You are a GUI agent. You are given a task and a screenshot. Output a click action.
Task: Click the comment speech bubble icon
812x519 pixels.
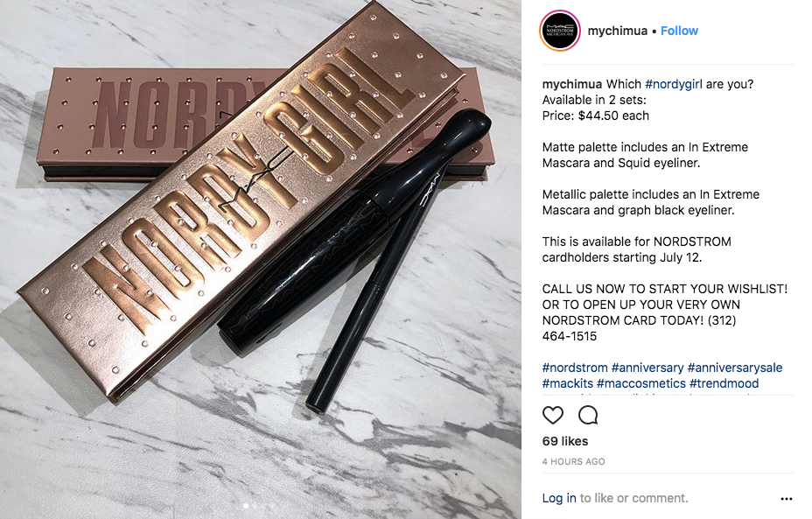tap(588, 416)
